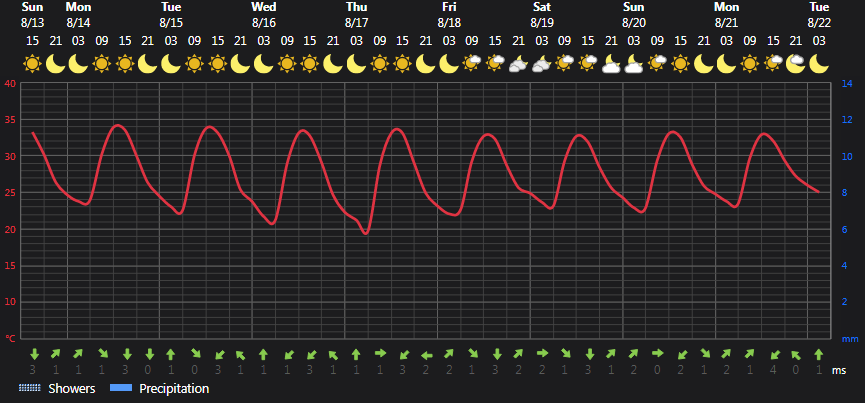Select the Sat 8/19 date header

click(x=542, y=15)
